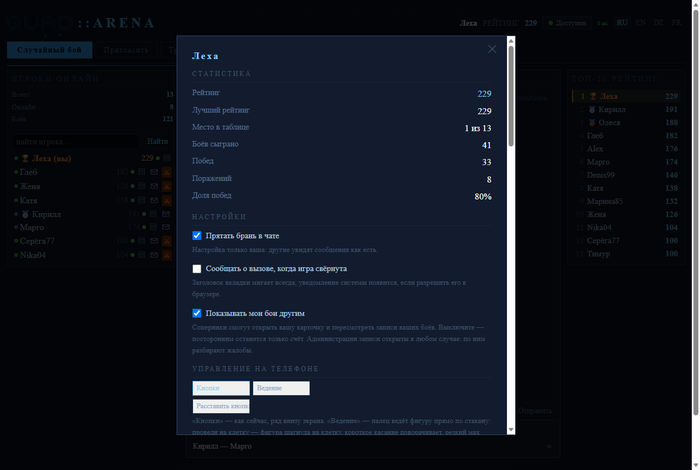Select Глеб in the top-20 rating list
The image size is (700, 470).
coord(628,136)
